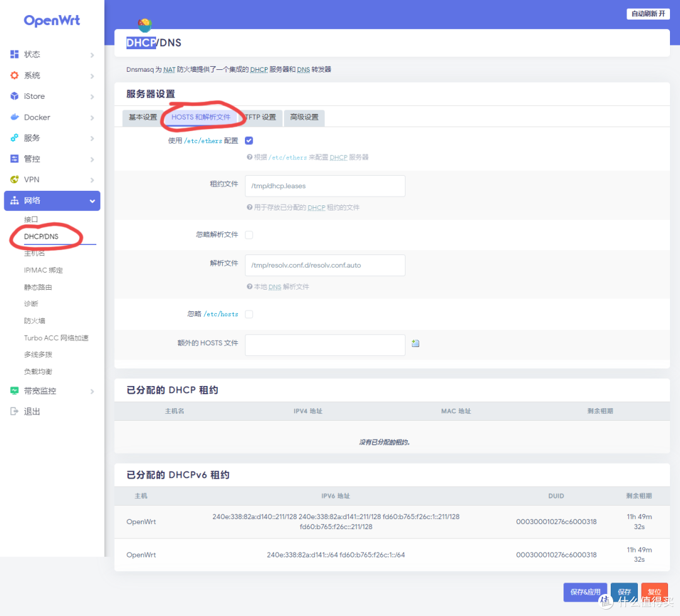
Task: Open the 高级设置 tab
Action: point(304,118)
